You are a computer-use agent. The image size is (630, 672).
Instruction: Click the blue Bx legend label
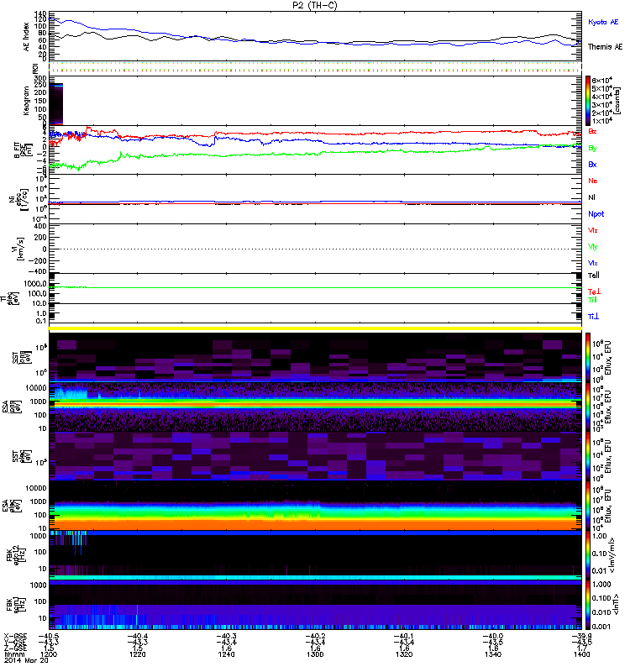pyautogui.click(x=592, y=165)
